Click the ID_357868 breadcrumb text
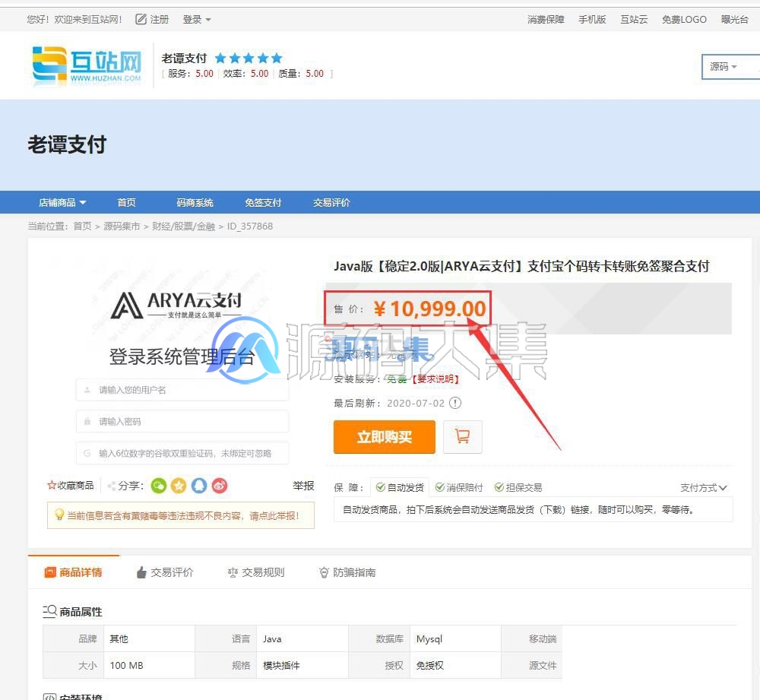 click(250, 226)
